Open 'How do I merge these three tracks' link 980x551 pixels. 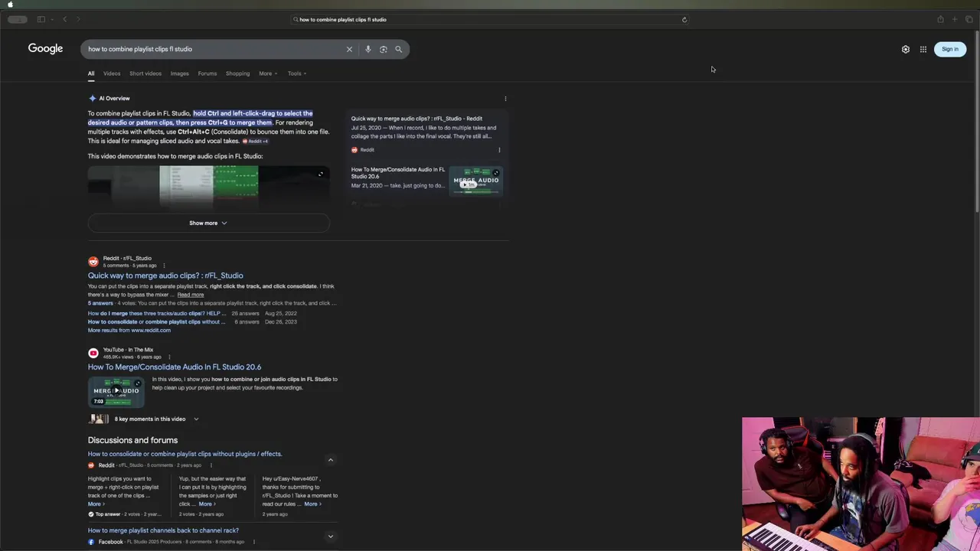(157, 314)
